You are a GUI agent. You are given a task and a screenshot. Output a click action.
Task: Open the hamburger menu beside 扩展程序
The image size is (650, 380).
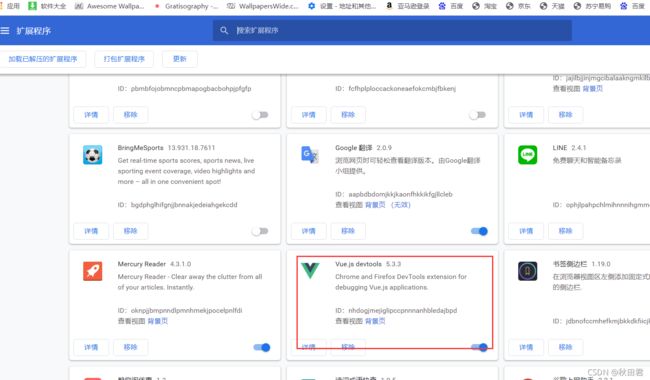coord(5,31)
